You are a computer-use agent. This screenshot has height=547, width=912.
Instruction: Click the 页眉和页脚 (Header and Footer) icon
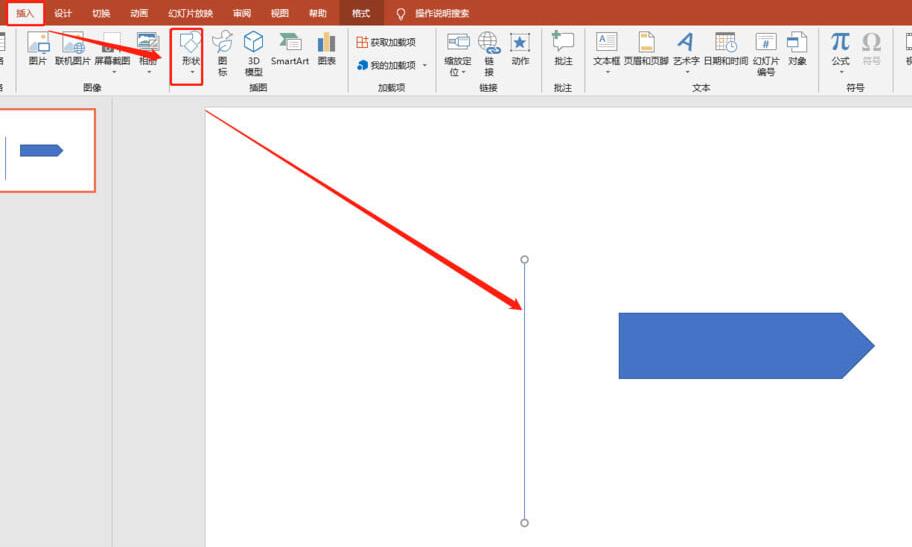coord(646,48)
